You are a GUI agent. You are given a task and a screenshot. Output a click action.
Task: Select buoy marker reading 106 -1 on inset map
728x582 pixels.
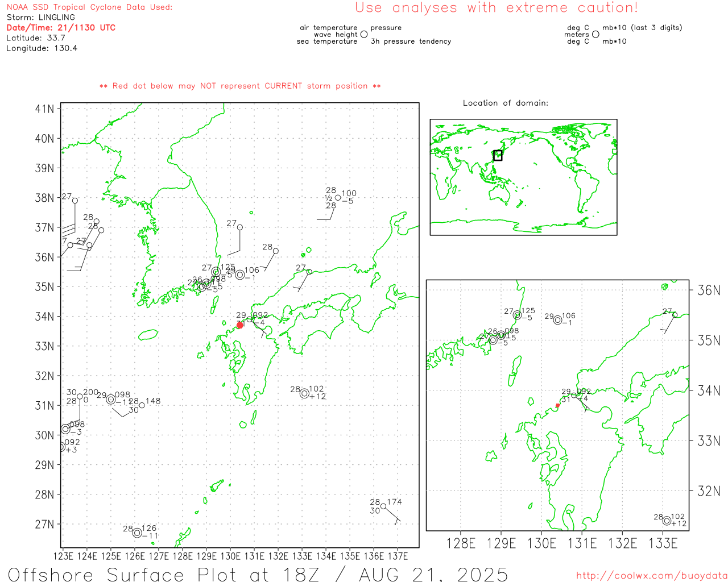pyautogui.click(x=558, y=320)
